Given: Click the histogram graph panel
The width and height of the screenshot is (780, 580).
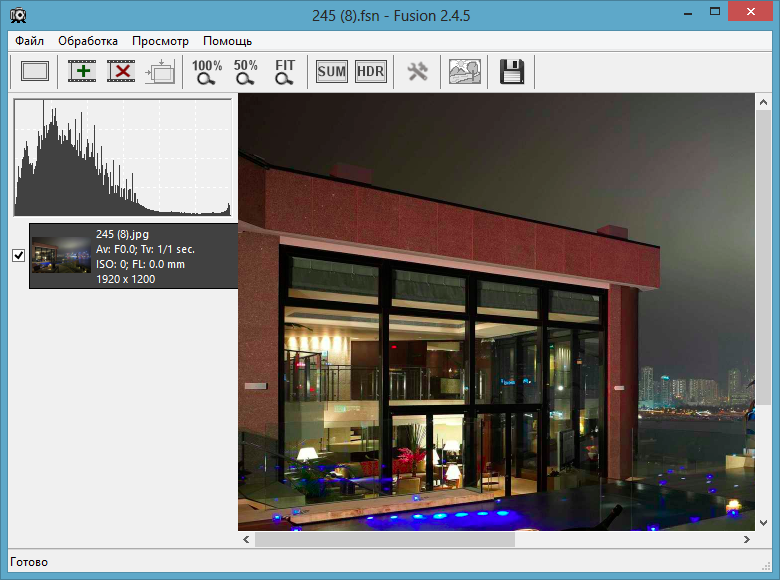Looking at the screenshot, I should point(123,157).
